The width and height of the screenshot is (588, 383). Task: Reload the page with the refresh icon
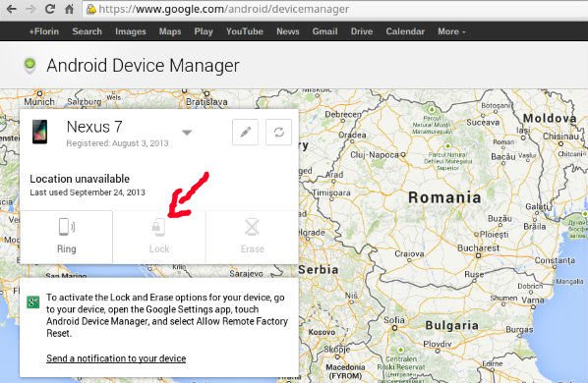[x=50, y=9]
